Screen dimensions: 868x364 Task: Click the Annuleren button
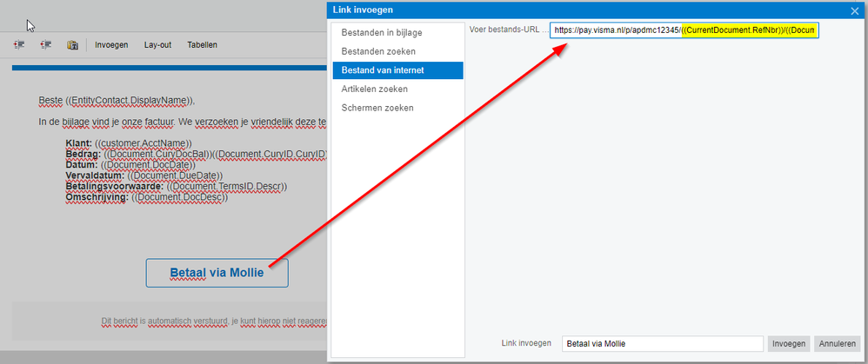pos(837,343)
